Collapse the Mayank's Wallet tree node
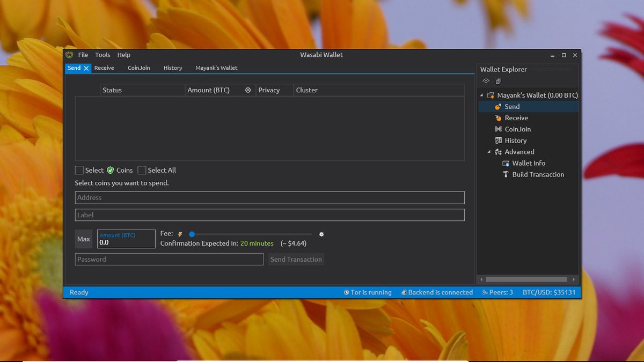This screenshot has height=362, width=644. [481, 95]
